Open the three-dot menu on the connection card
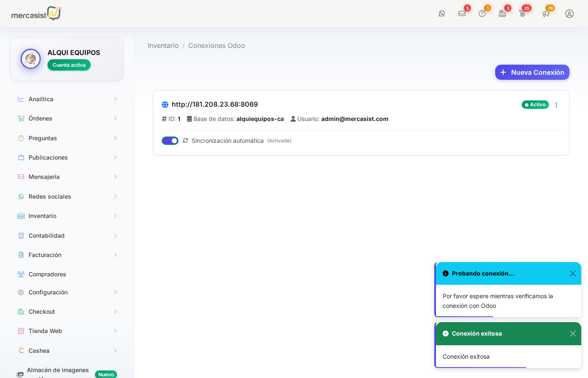Viewport: 588px width, 378px height. point(556,105)
